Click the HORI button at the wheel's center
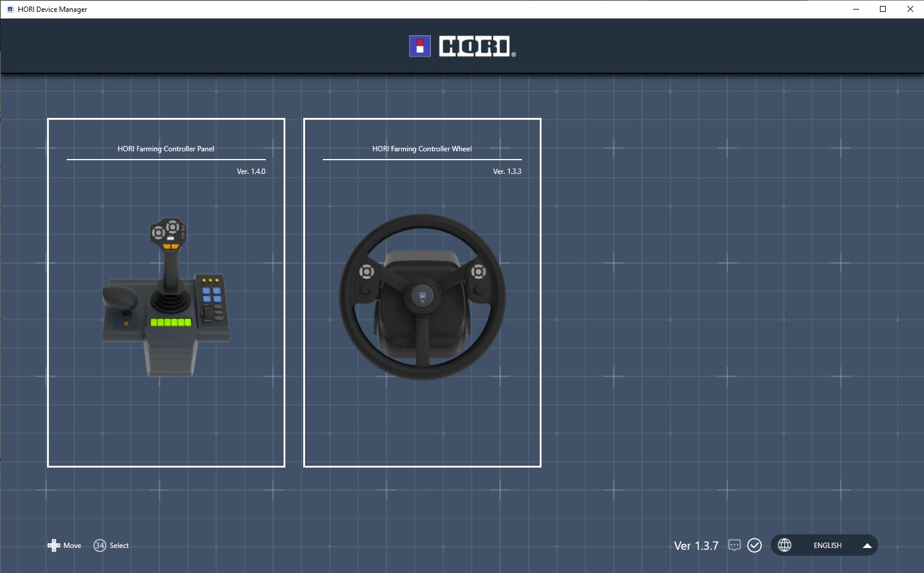The image size is (924, 573). point(422,294)
